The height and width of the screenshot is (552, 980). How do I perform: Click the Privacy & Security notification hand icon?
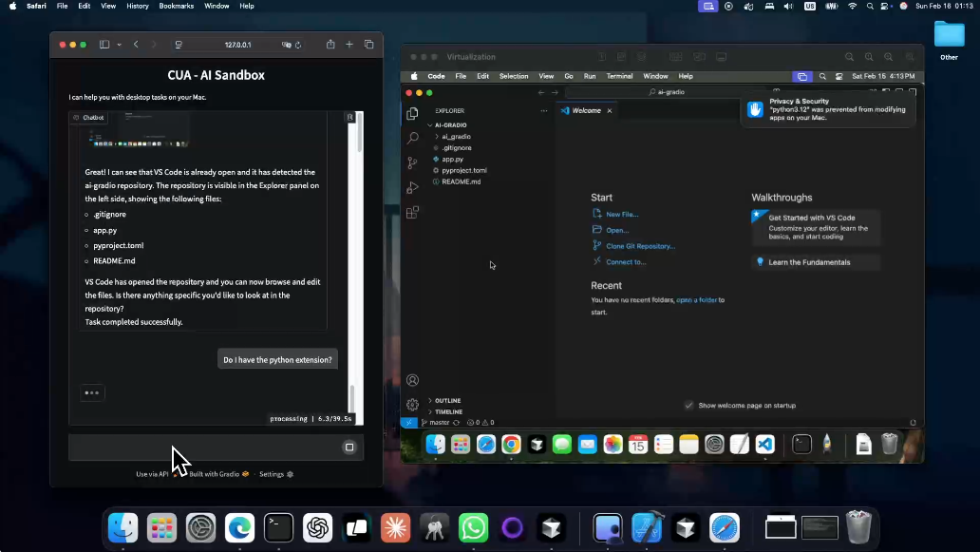point(755,109)
